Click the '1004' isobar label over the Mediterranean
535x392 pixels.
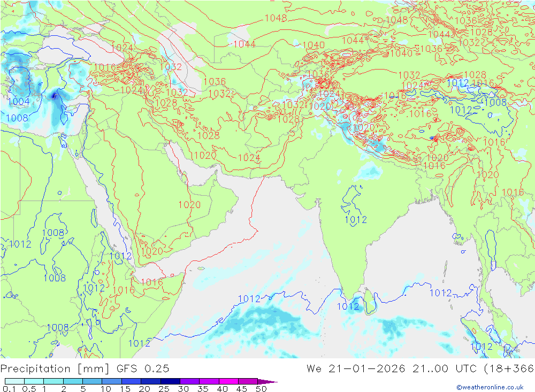pyautogui.click(x=18, y=101)
